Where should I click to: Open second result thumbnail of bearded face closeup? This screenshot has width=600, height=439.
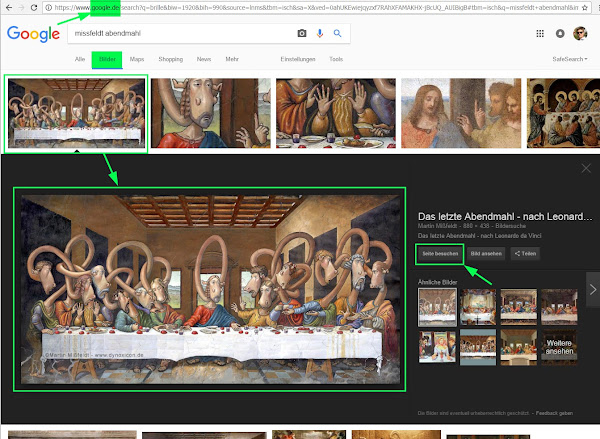click(210, 113)
